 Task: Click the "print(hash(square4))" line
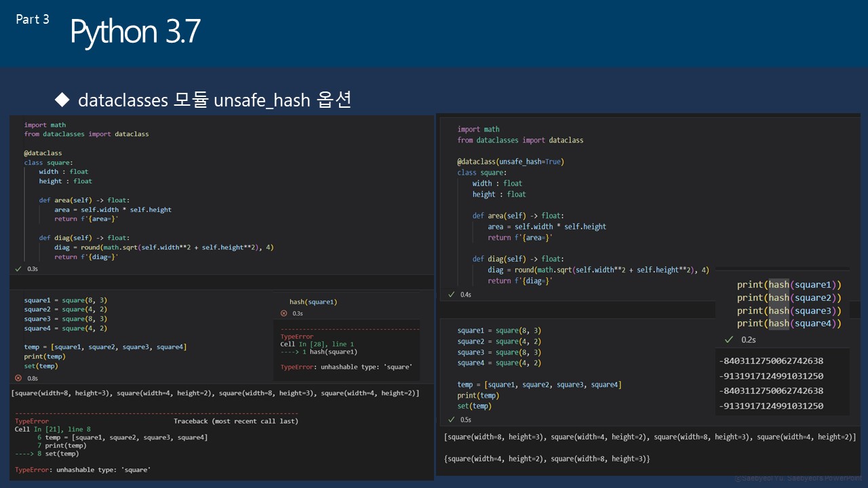pos(789,323)
